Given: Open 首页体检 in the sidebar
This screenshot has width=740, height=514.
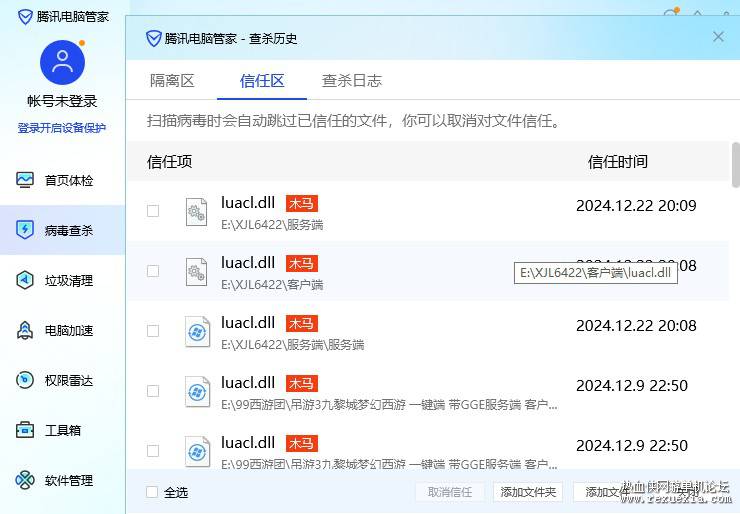Looking at the screenshot, I should click(62, 180).
